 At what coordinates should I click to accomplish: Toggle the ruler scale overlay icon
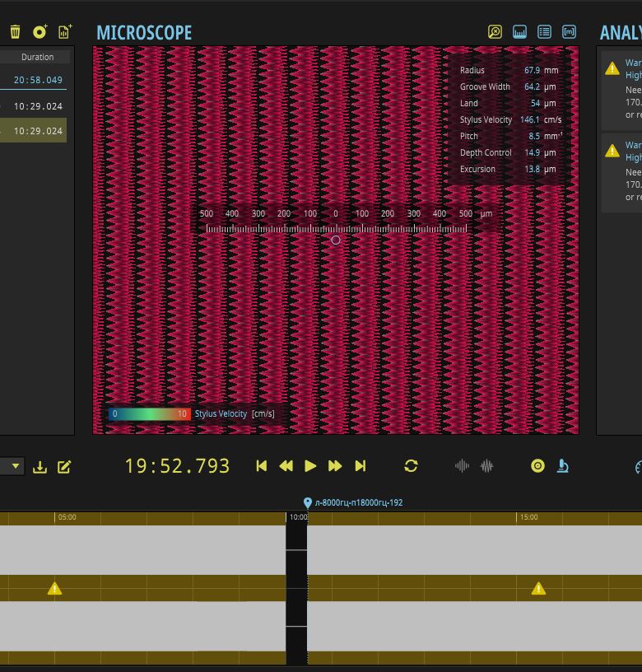point(519,32)
